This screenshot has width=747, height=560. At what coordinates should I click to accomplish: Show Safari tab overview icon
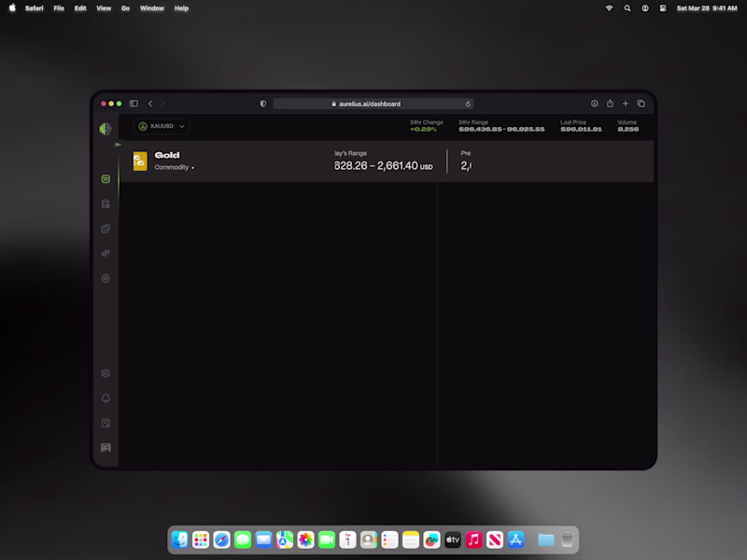(641, 104)
